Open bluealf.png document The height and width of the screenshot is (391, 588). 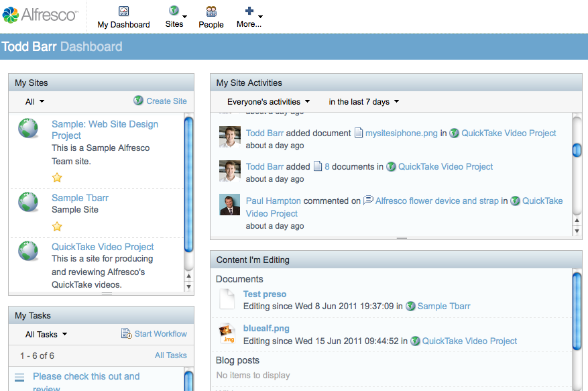[266, 328]
